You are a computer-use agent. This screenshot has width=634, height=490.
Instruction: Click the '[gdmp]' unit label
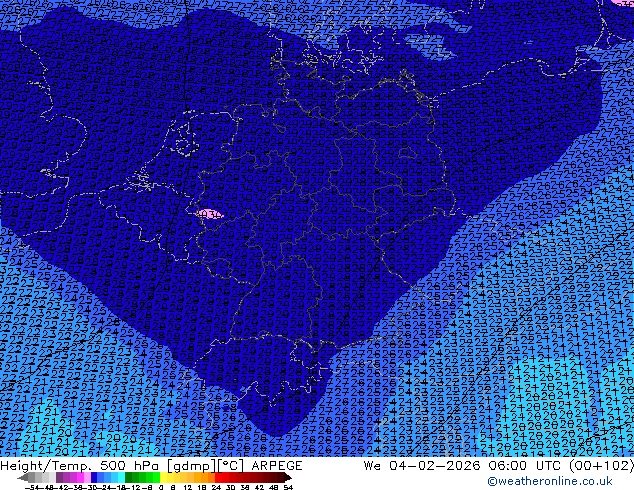click(x=192, y=466)
